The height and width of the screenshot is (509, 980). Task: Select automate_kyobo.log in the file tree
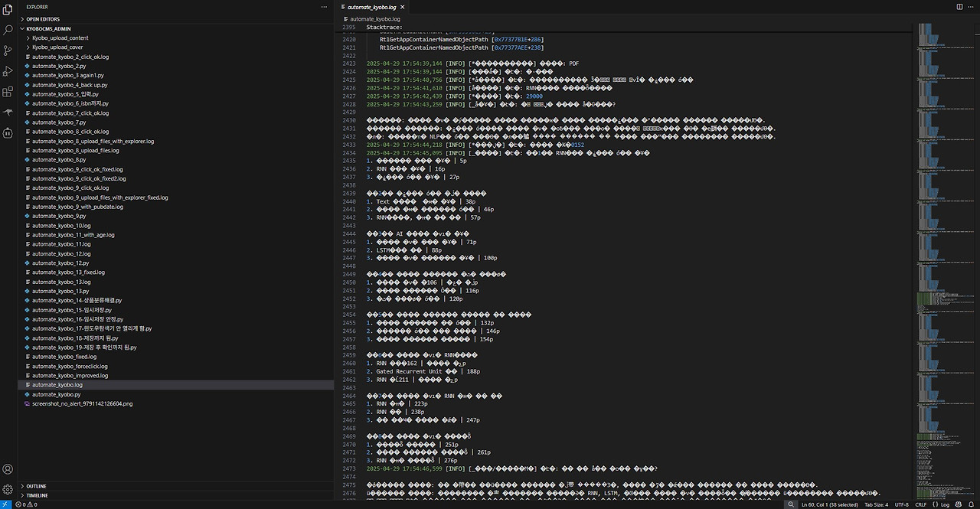point(175,385)
